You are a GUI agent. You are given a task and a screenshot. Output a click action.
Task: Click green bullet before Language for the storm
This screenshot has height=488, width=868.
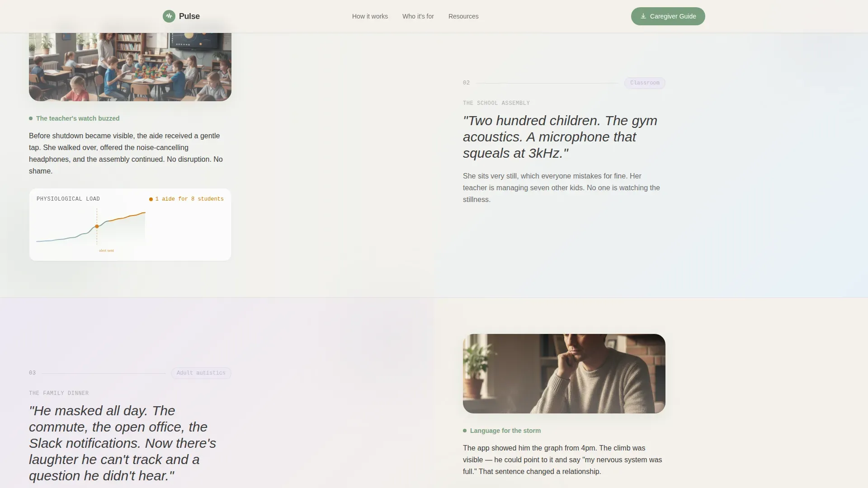(465, 431)
